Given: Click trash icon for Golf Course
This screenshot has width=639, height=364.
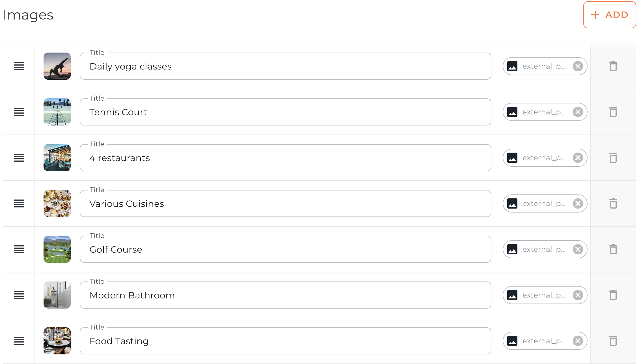Looking at the screenshot, I should coord(613,250).
